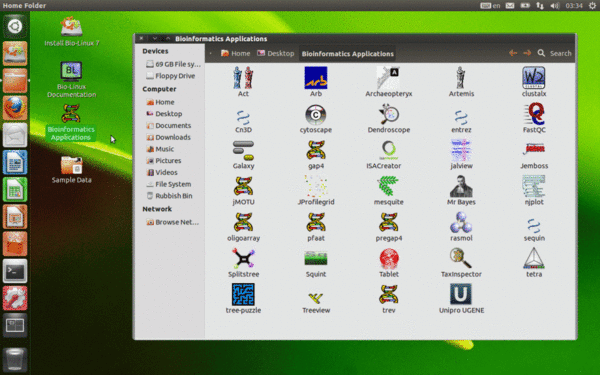The height and width of the screenshot is (375, 600).
Task: Click Bioinformatics Applications path bar button
Action: pyautogui.click(x=347, y=54)
